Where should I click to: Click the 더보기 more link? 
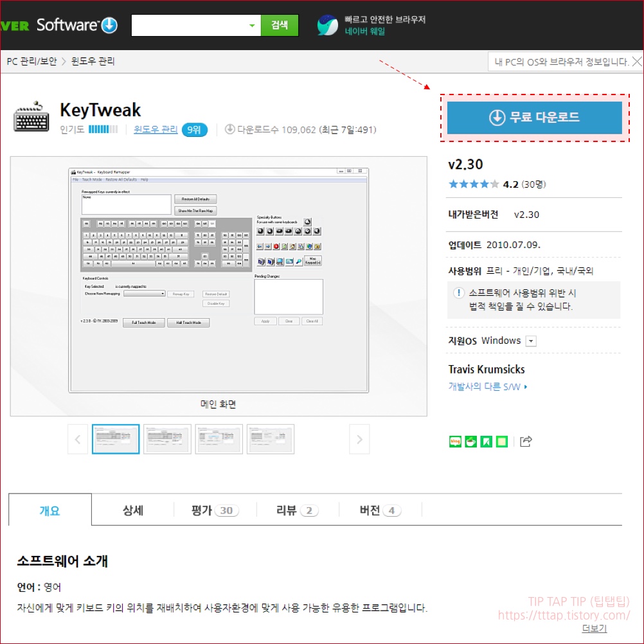[x=594, y=629]
